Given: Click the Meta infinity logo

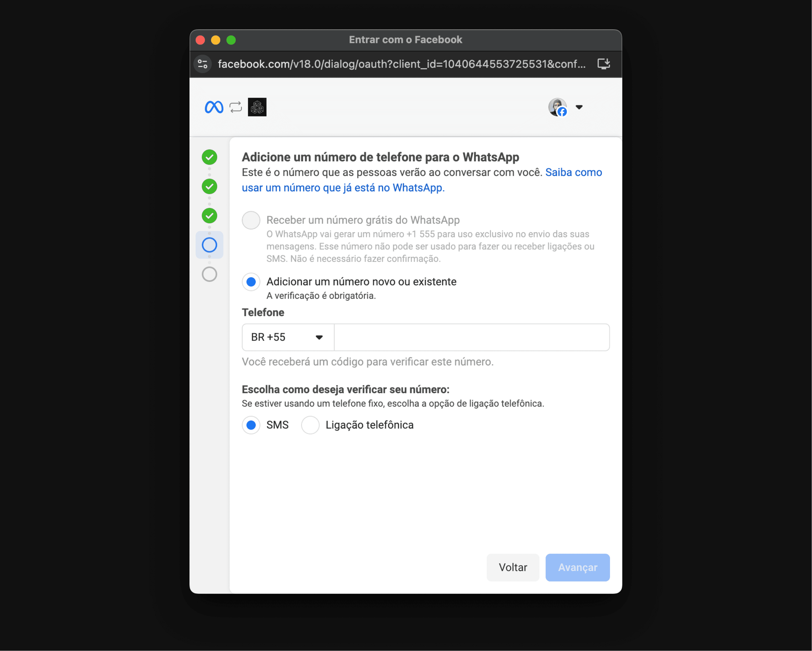Looking at the screenshot, I should tap(213, 107).
